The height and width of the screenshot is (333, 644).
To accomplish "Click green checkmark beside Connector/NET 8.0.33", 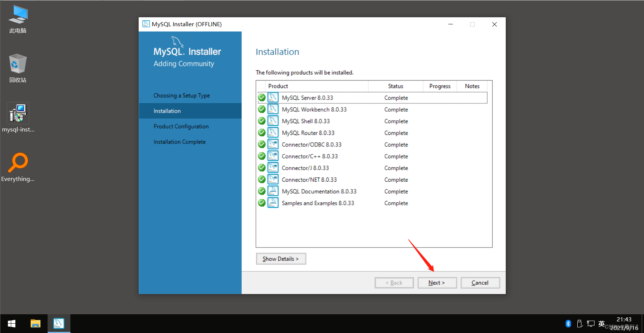I will point(262,179).
